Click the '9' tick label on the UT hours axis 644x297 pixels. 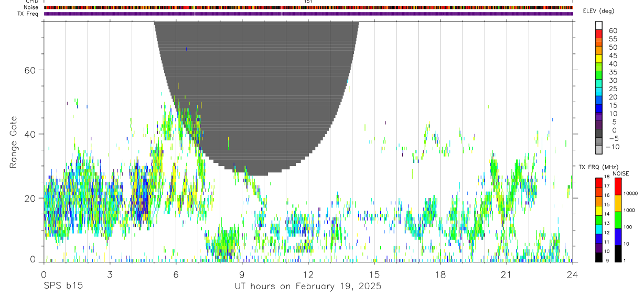point(242,274)
